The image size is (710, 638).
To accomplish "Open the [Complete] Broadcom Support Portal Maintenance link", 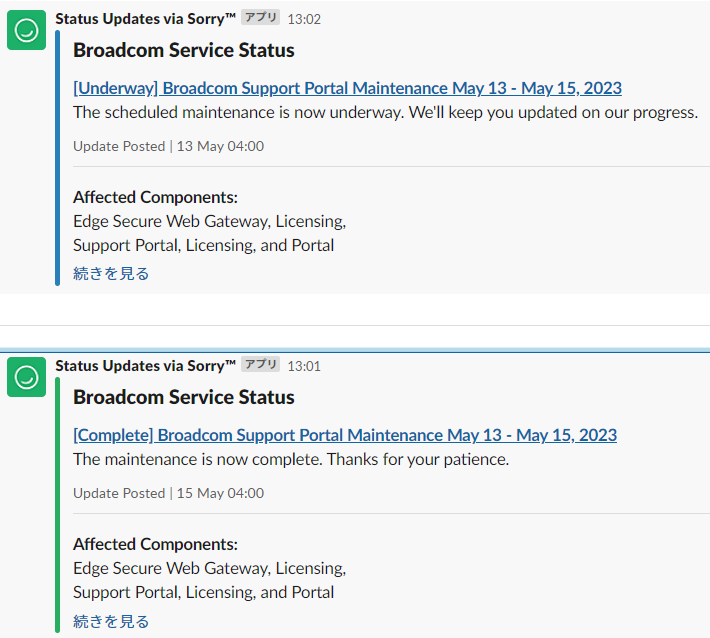I will point(345,435).
